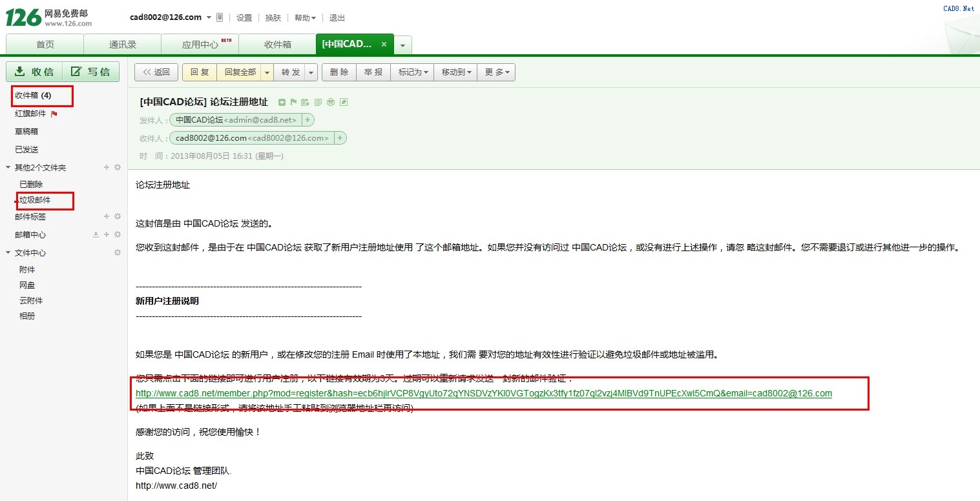This screenshot has height=501, width=980.
Task: Collapse the 文件中心 section
Action: (8, 253)
